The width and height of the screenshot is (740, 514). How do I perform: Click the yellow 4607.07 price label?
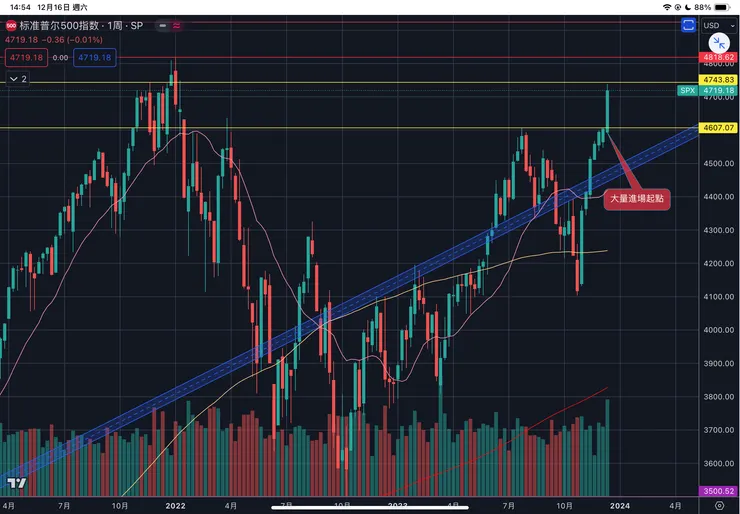click(718, 128)
